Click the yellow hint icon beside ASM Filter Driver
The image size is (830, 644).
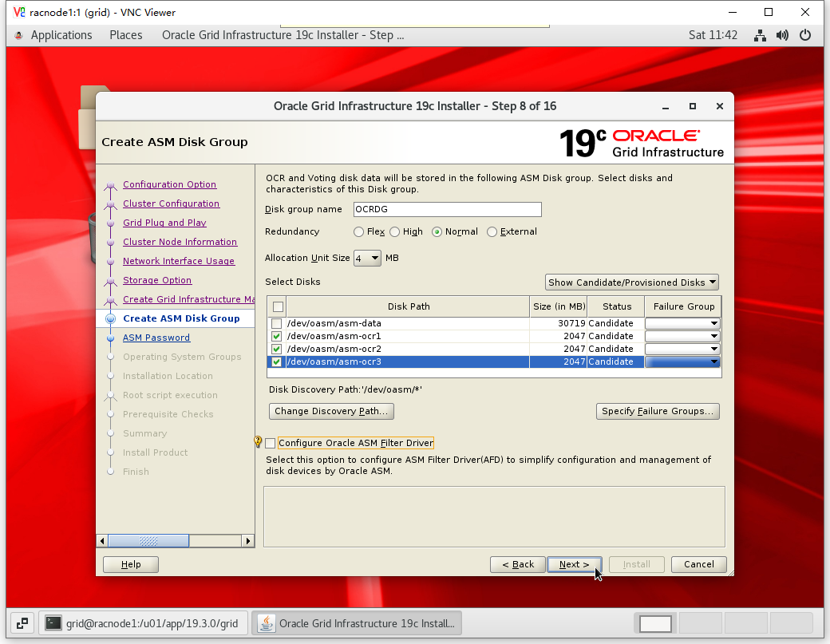(258, 442)
